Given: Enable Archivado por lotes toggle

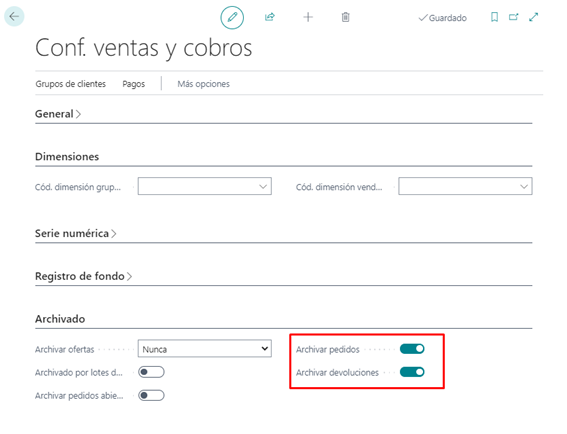Looking at the screenshot, I should point(151,372).
